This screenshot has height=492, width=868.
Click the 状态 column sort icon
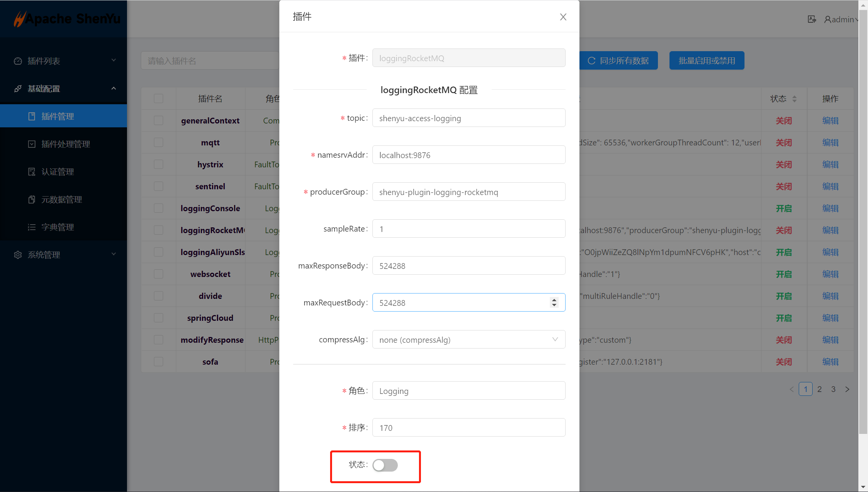coord(795,99)
